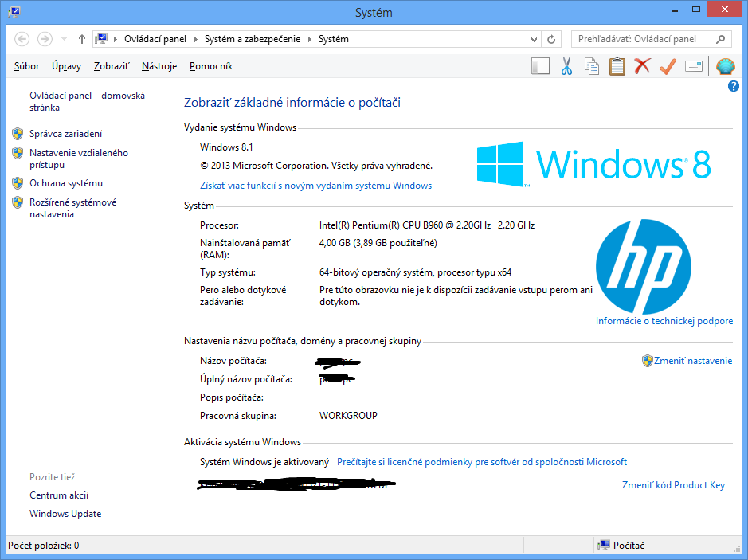
Task: Click the Cut scissors icon
Action: (x=566, y=66)
